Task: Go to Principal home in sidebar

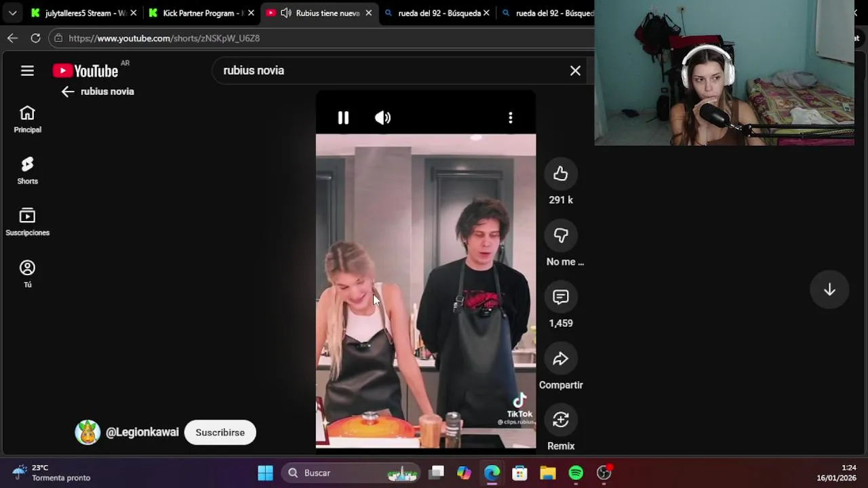Action: 27,119
